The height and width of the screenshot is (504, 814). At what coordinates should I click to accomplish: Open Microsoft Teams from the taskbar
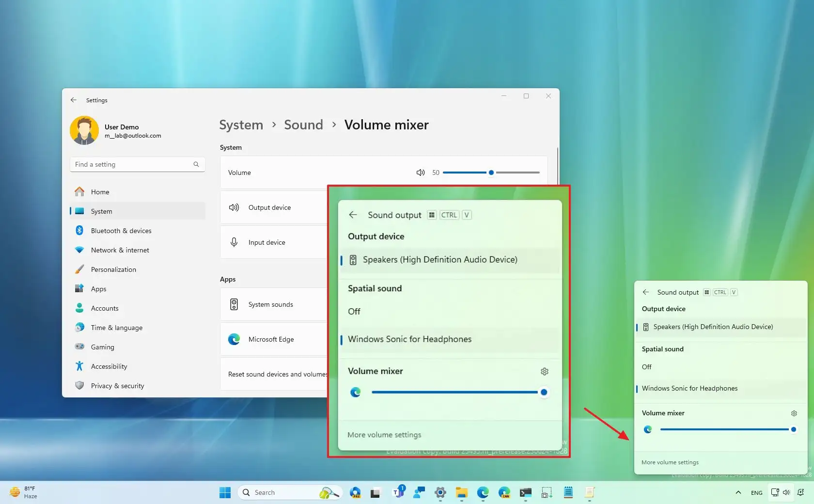click(399, 493)
